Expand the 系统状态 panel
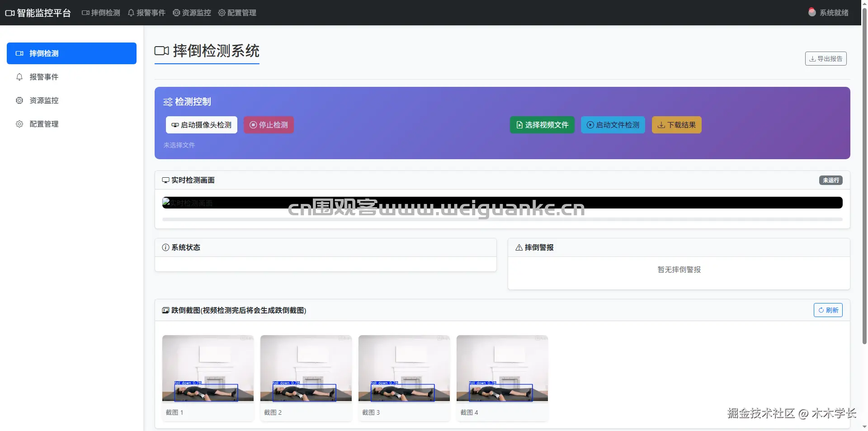The height and width of the screenshot is (431, 868). tap(181, 247)
